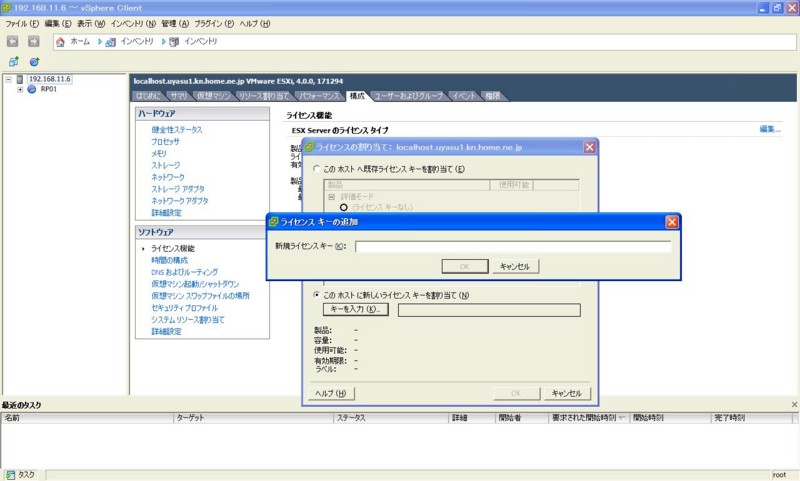The width and height of the screenshot is (800, 481).
Task: Click the 編集 link for license type
Action: pyautogui.click(x=769, y=129)
